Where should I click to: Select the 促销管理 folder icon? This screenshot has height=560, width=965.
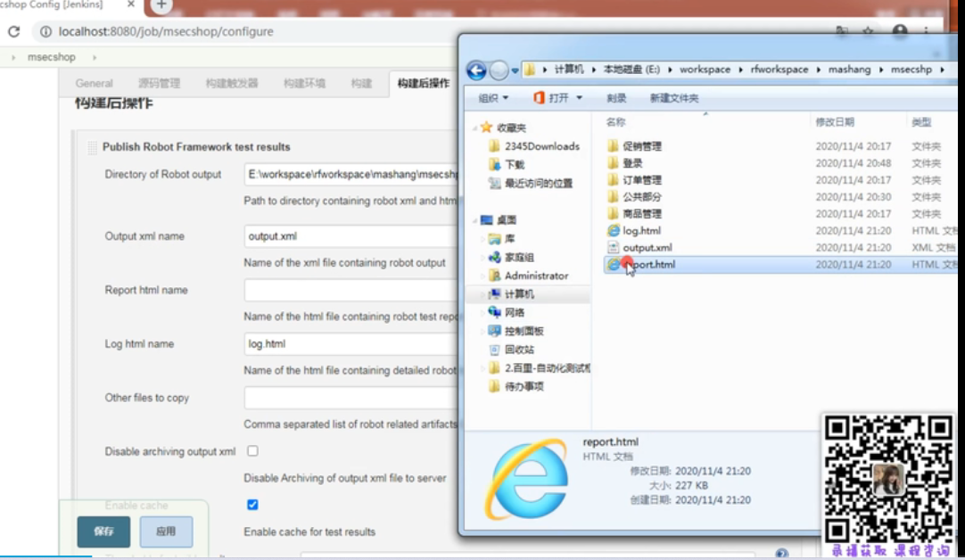(613, 146)
